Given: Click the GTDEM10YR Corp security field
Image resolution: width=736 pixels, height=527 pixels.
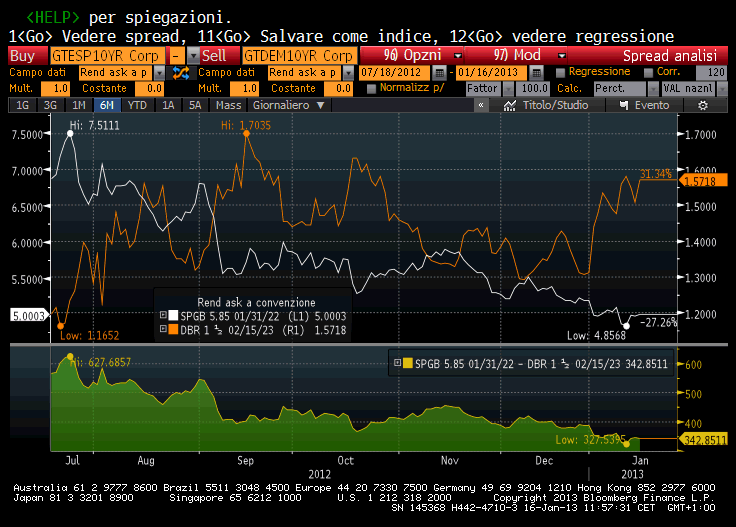Looking at the screenshot, I should pyautogui.click(x=298, y=56).
